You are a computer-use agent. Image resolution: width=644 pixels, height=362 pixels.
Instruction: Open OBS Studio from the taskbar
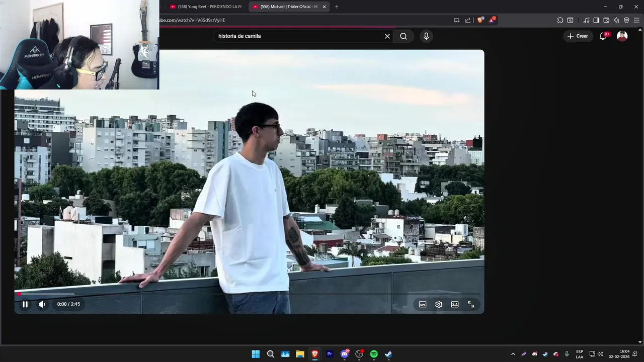pyautogui.click(x=359, y=354)
